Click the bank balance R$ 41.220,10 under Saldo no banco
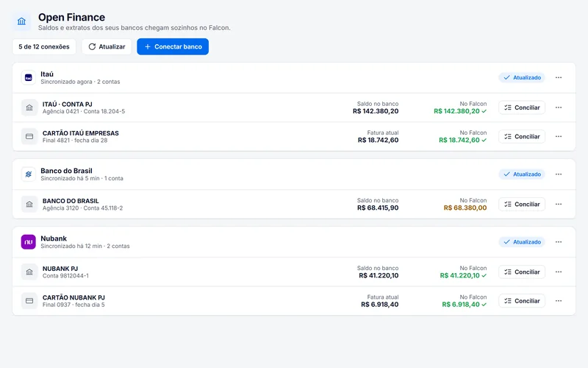588x368 pixels. coord(379,275)
